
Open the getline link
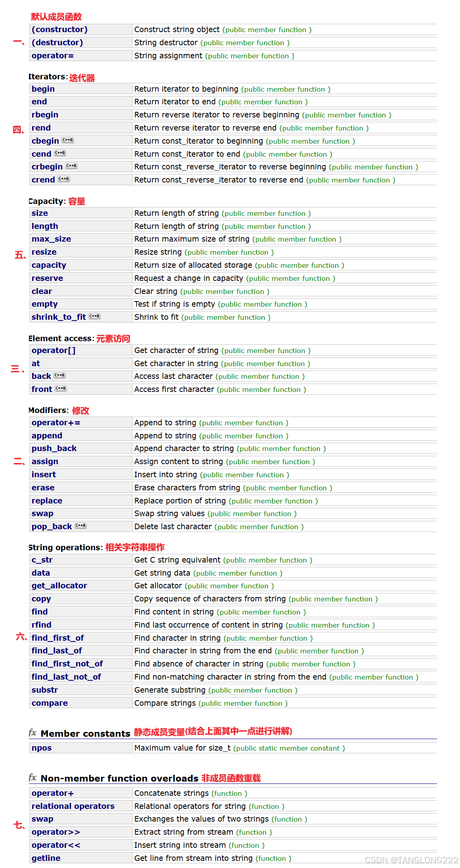[x=46, y=858]
